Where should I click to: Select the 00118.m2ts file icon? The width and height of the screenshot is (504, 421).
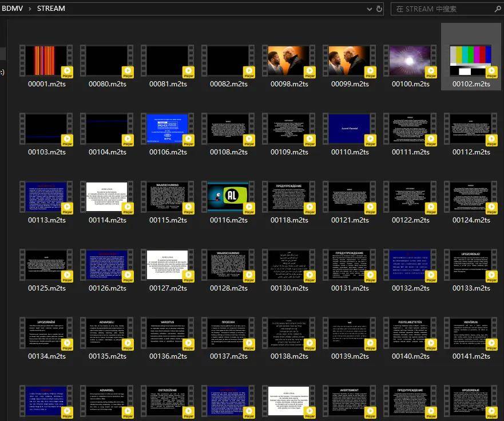pos(289,197)
